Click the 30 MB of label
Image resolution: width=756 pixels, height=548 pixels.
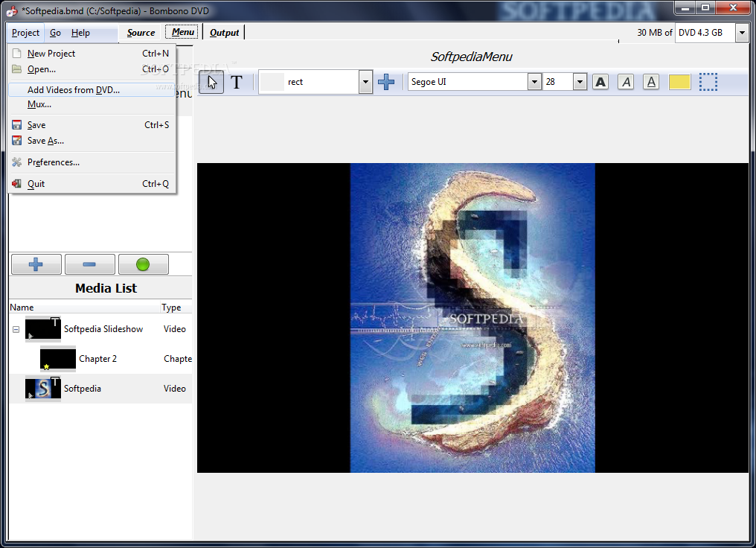pyautogui.click(x=654, y=33)
